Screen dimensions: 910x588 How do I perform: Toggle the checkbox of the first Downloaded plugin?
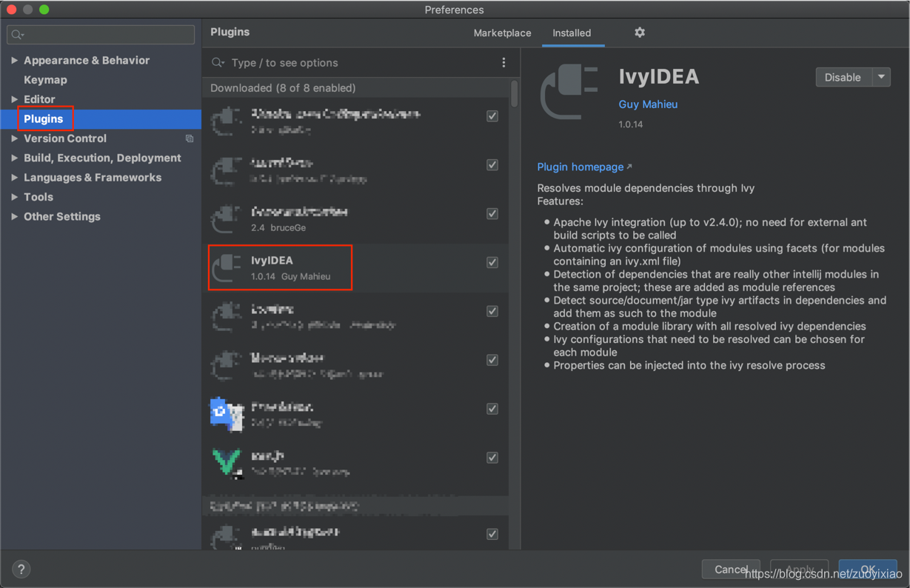click(492, 116)
